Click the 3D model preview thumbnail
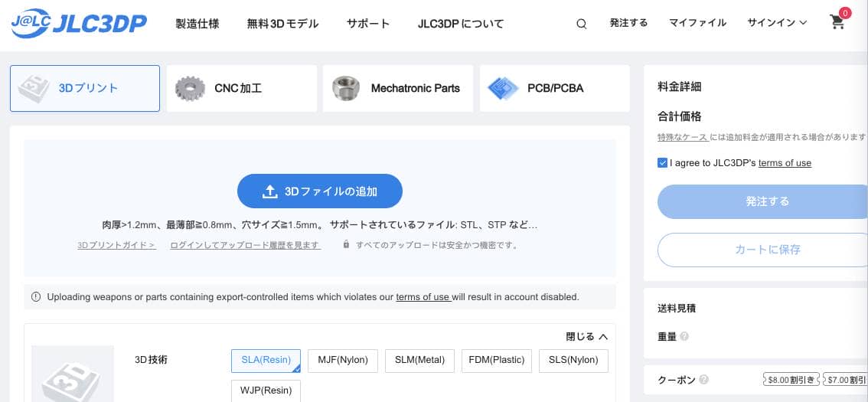Screen dimensions: 868x402 73,374
